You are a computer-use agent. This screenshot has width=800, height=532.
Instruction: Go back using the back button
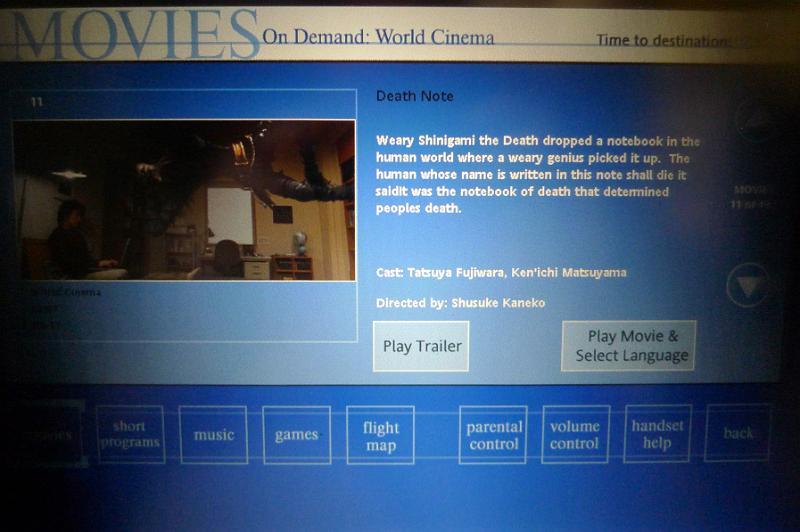click(x=738, y=433)
